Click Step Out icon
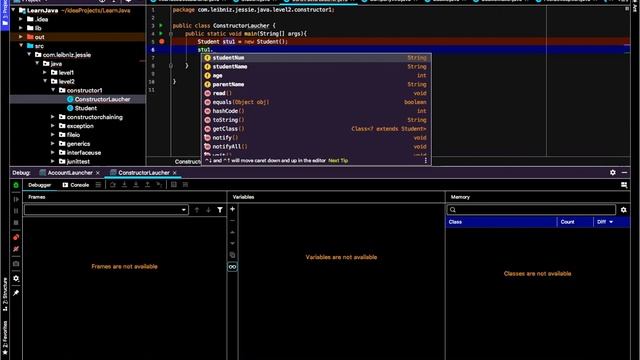This screenshot has height=360, width=640. (147, 185)
